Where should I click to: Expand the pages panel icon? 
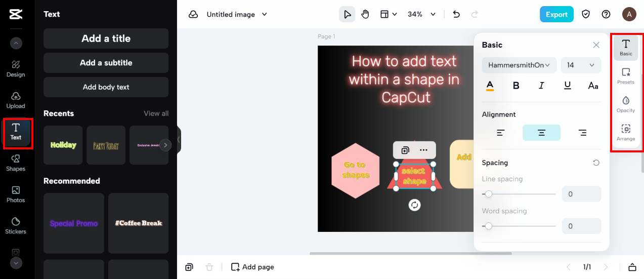click(x=632, y=267)
